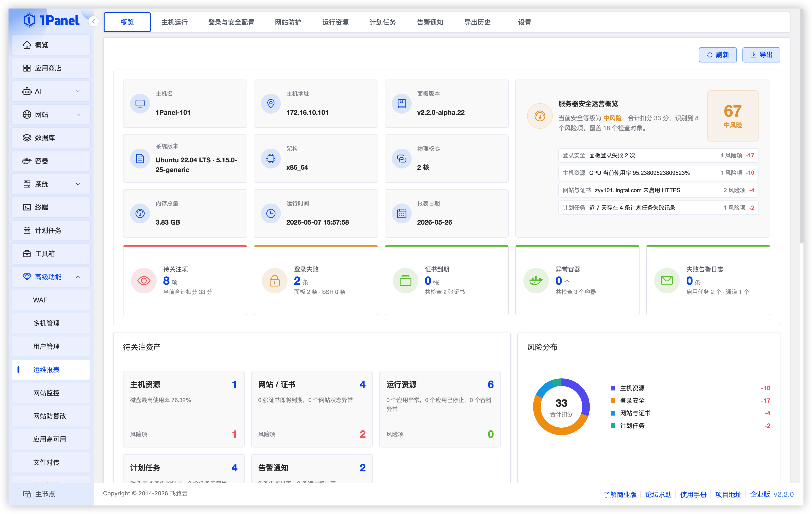812x514 pixels.
Task: Collapse the sidebar with the arrow button
Action: 93,22
